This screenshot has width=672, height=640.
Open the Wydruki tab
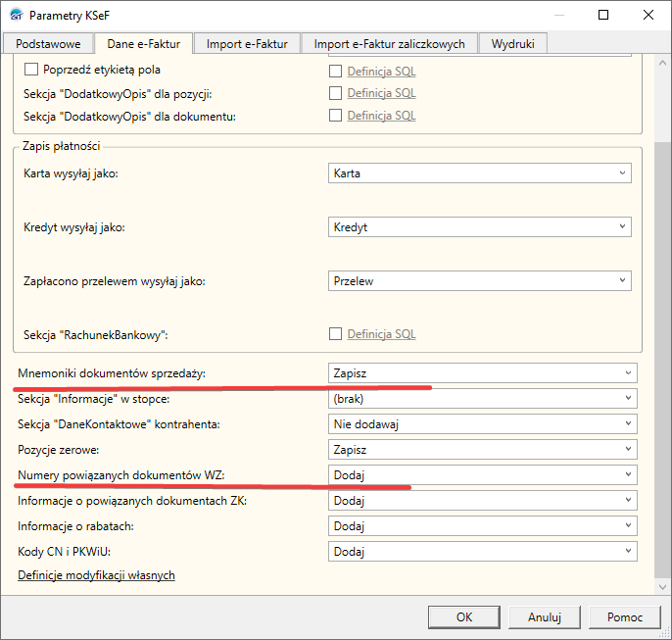pyautogui.click(x=512, y=44)
